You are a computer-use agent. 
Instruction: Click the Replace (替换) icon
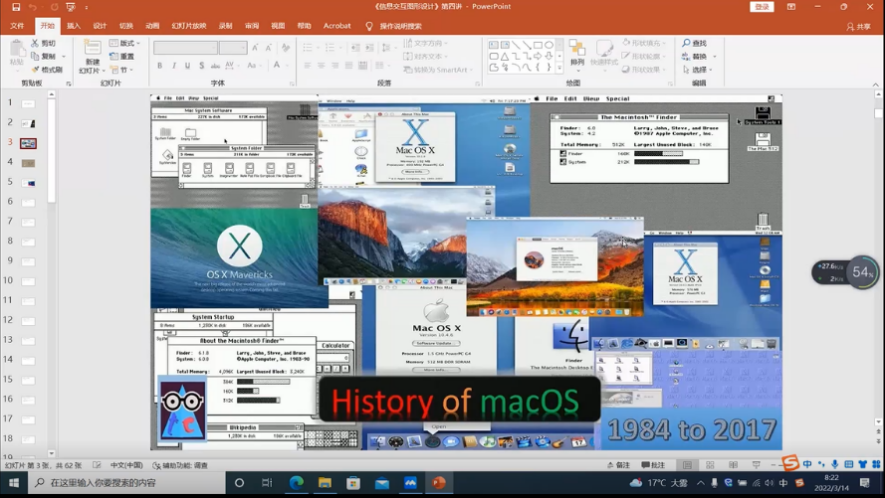click(x=694, y=57)
